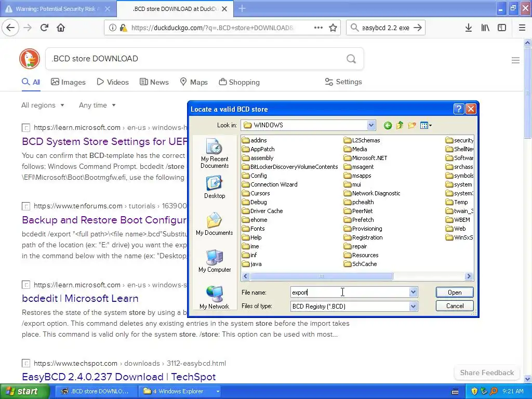Open the All regions filter dropdown
532x399 pixels.
click(43, 105)
